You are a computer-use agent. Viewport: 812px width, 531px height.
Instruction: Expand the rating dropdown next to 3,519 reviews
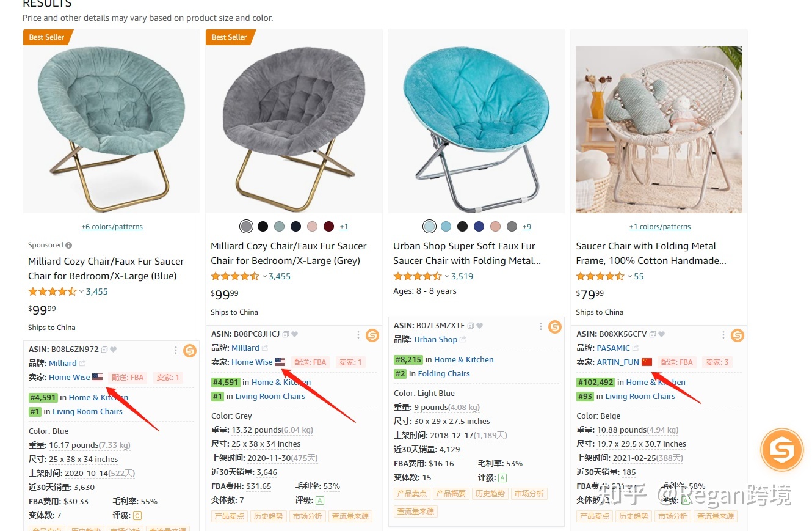coord(447,276)
